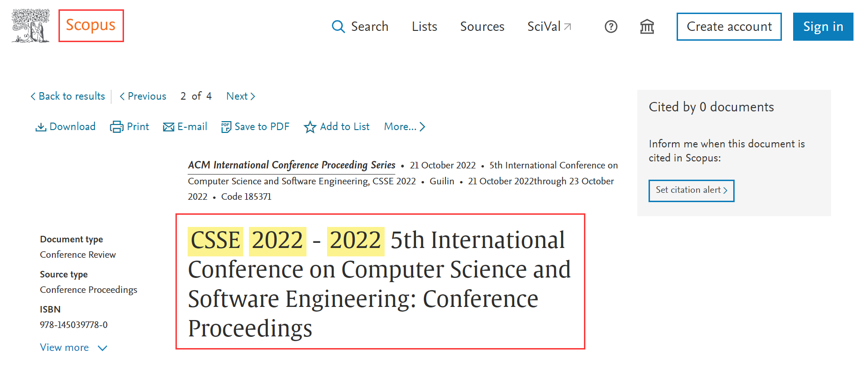Image resolution: width=868 pixels, height=386 pixels.
Task: Click the Print text label
Action: [x=138, y=127]
